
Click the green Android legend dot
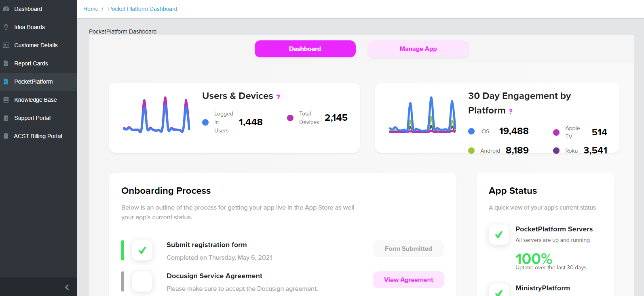coord(471,151)
